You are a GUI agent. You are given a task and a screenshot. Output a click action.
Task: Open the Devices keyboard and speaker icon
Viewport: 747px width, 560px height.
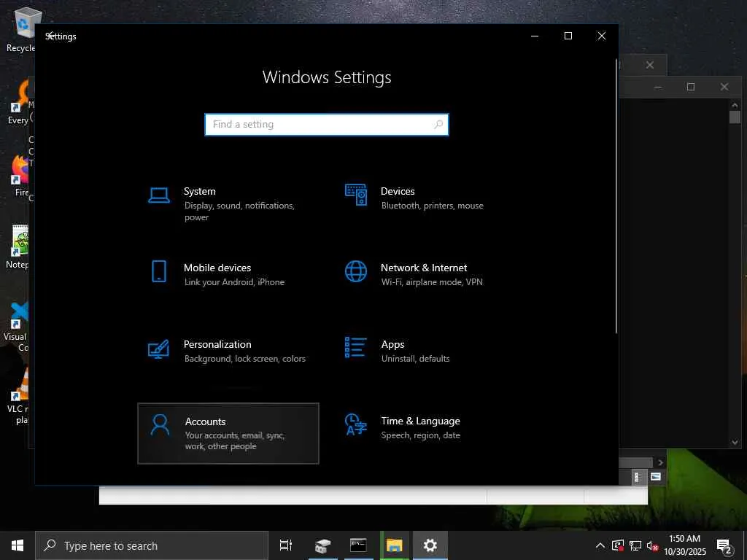click(x=356, y=195)
